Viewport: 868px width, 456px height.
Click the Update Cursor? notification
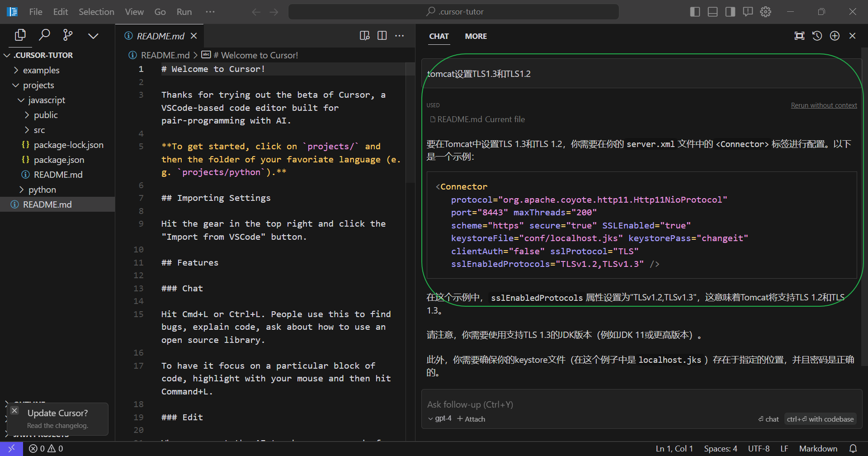[58, 418]
